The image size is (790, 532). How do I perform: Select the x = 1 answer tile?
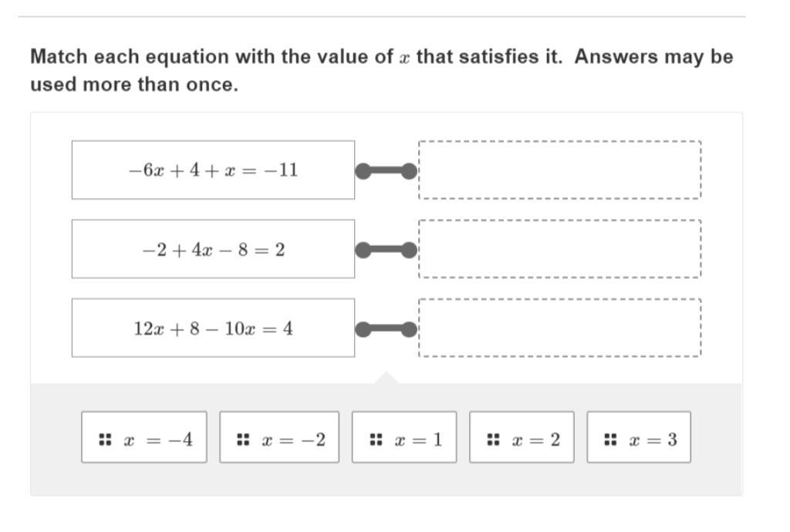tap(404, 437)
